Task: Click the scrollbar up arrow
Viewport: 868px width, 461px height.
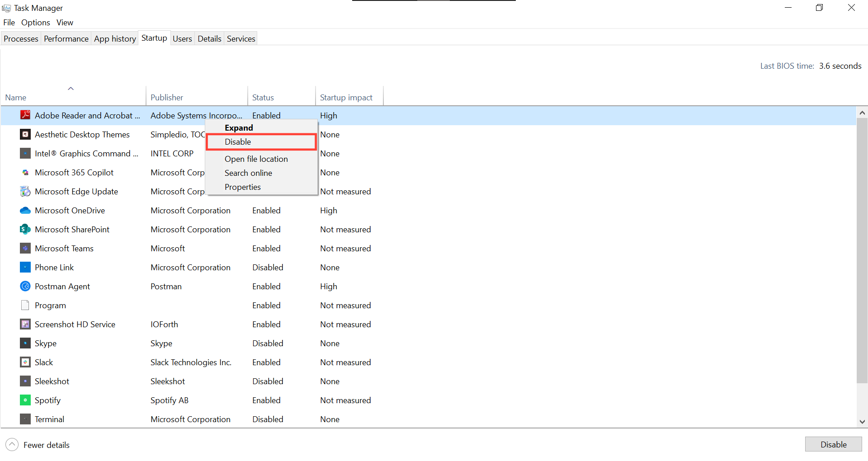Action: 862,113
